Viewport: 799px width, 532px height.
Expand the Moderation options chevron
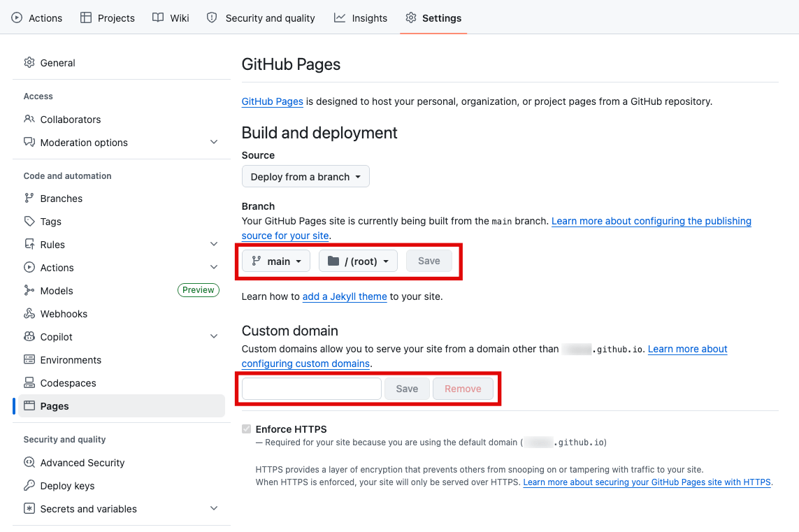214,142
